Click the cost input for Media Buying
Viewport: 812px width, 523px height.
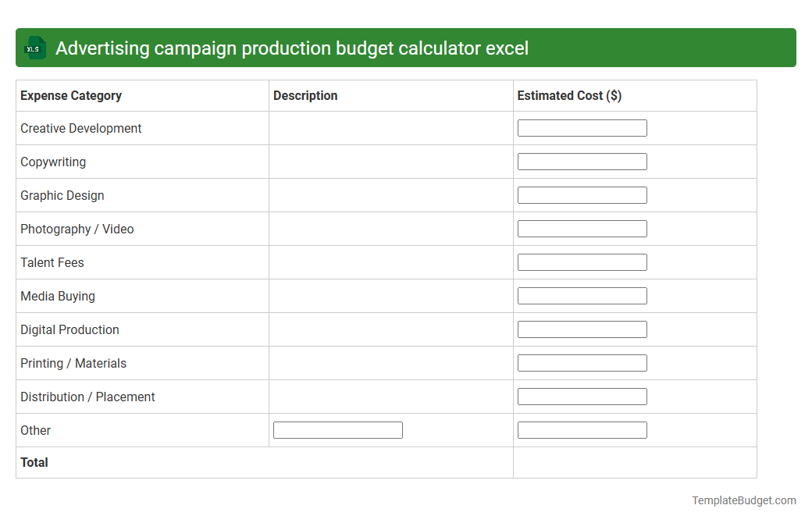pos(582,295)
